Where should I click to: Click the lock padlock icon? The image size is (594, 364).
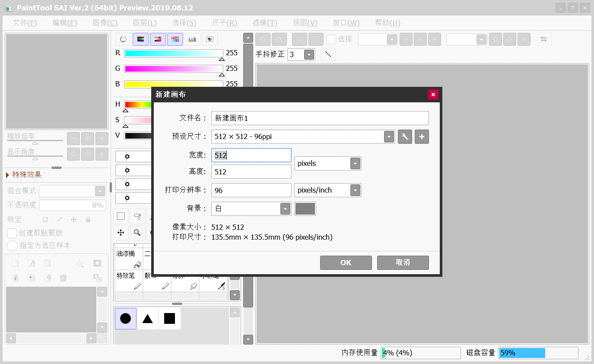click(88, 219)
